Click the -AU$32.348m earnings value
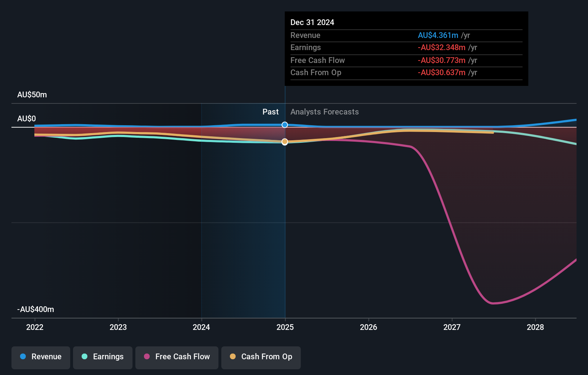This screenshot has height=375, width=588. (442, 48)
